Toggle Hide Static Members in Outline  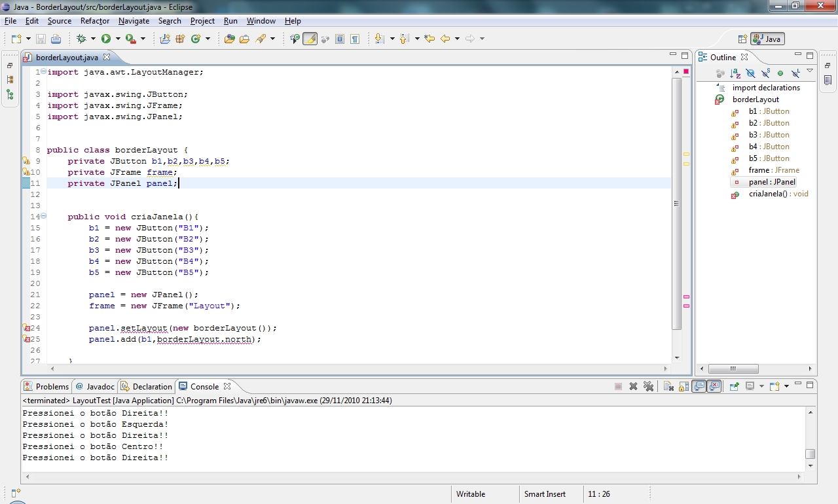coord(765,73)
